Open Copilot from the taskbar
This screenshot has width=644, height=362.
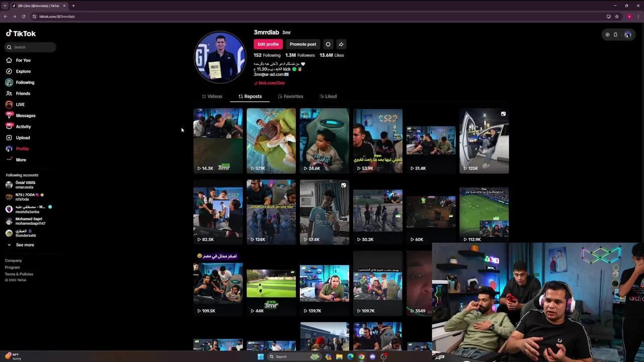(x=329, y=357)
